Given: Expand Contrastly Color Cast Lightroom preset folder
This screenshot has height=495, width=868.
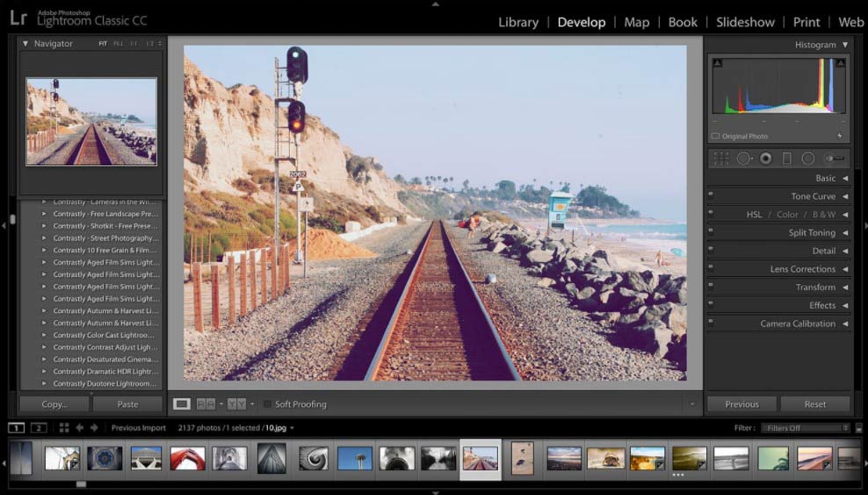Looking at the screenshot, I should point(44,335).
